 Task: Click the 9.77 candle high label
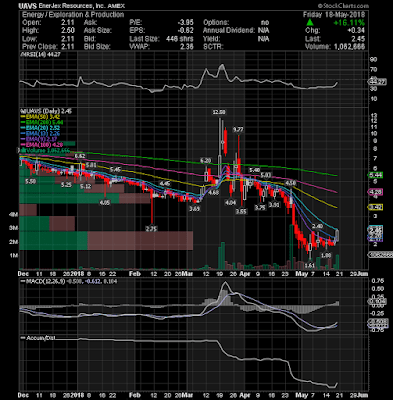[x=238, y=130]
